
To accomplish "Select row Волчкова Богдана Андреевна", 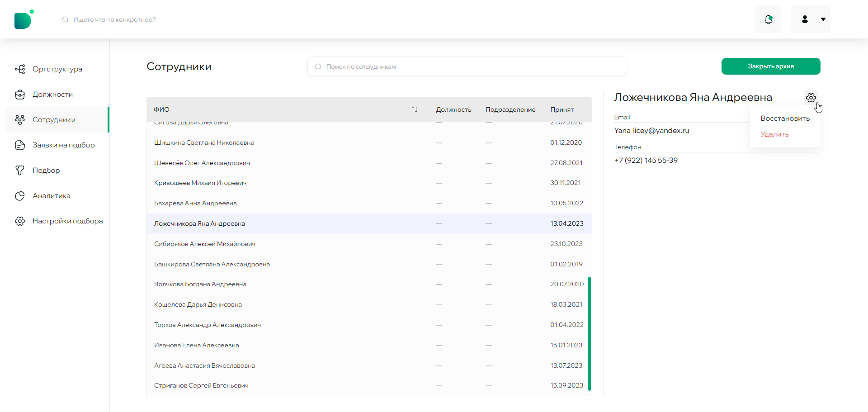I will [369, 284].
